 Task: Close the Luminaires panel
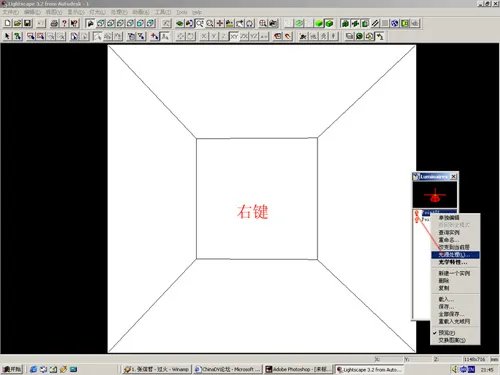pos(453,176)
